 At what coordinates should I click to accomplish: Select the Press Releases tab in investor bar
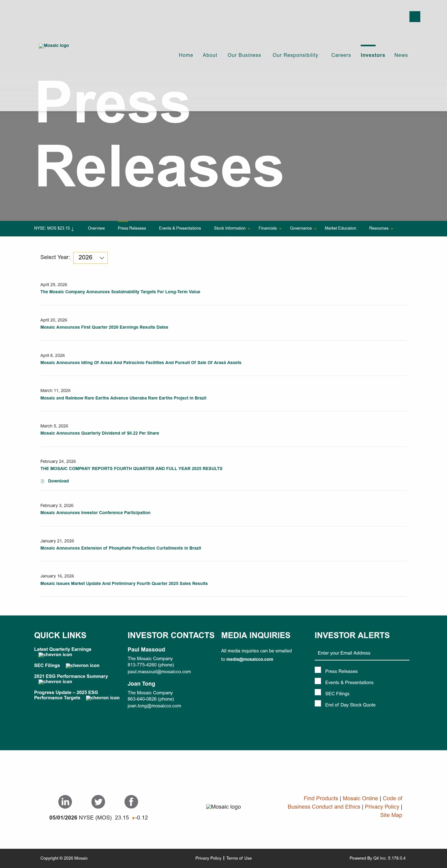pos(132,228)
